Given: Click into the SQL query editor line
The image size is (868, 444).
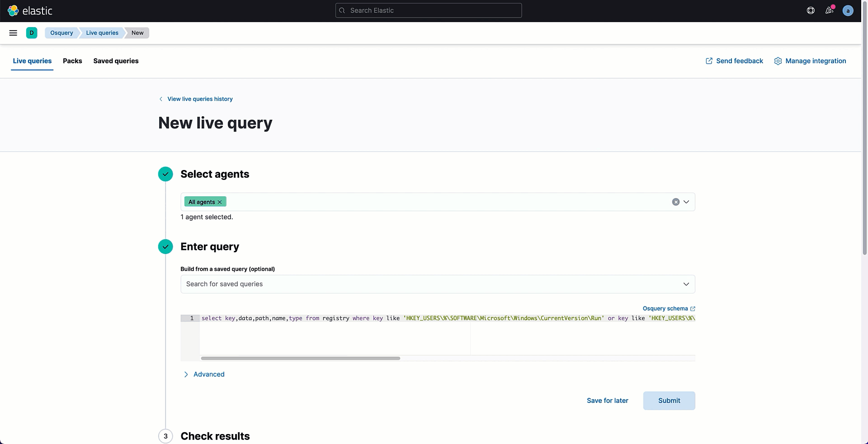Looking at the screenshot, I should tap(448, 318).
